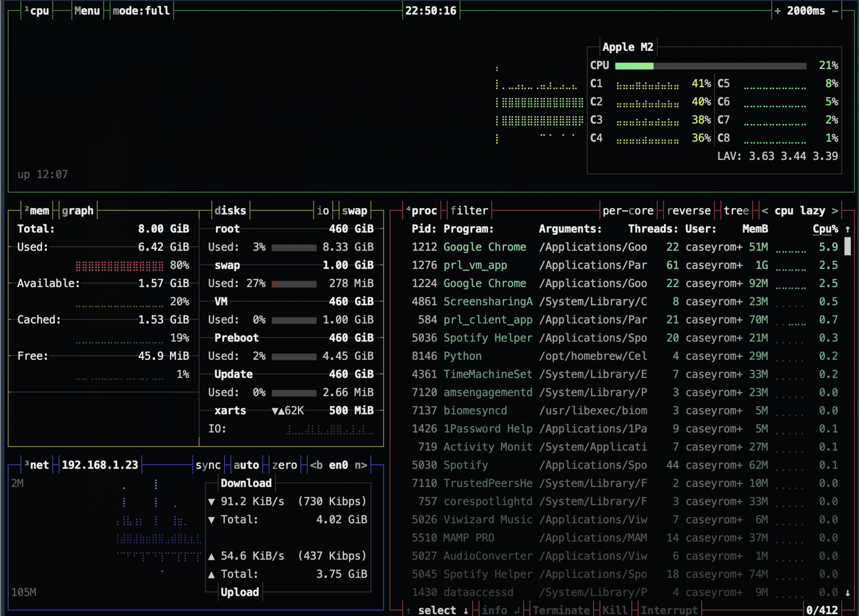This screenshot has width=859, height=616.
Task: Select the AudioConverter process row
Action: pos(625,556)
